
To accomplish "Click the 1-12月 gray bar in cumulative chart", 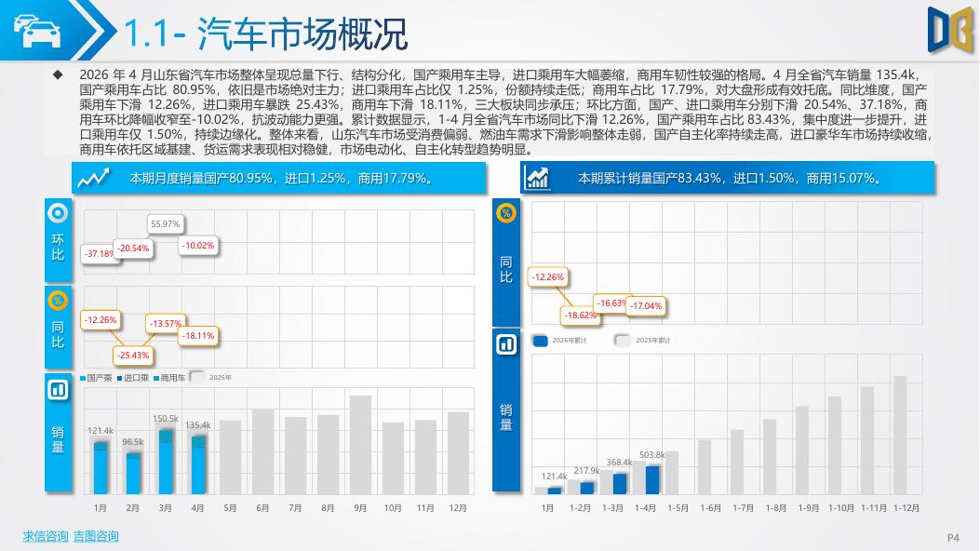I will (x=900, y=436).
